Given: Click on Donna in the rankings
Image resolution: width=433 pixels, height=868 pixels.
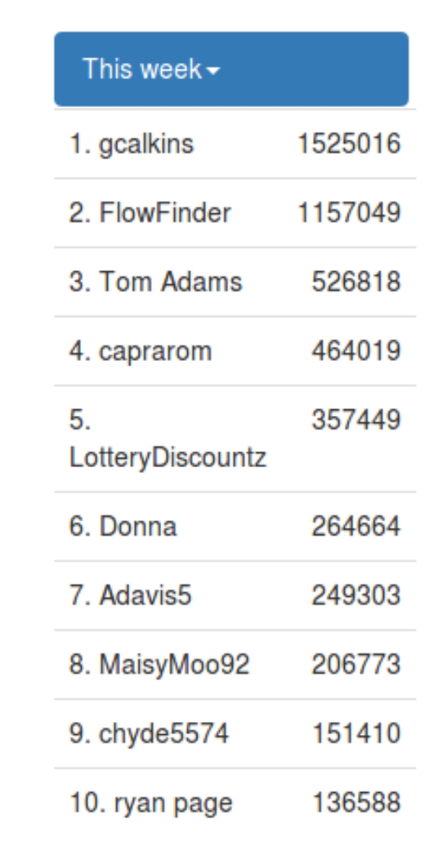Looking at the screenshot, I should click(123, 527).
